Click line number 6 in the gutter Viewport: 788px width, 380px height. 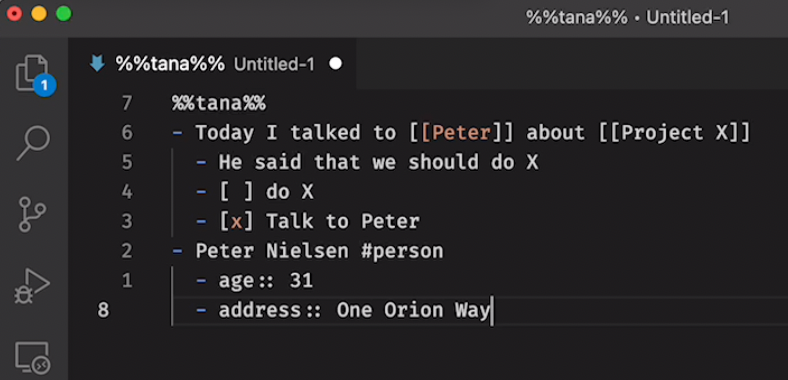click(x=127, y=133)
